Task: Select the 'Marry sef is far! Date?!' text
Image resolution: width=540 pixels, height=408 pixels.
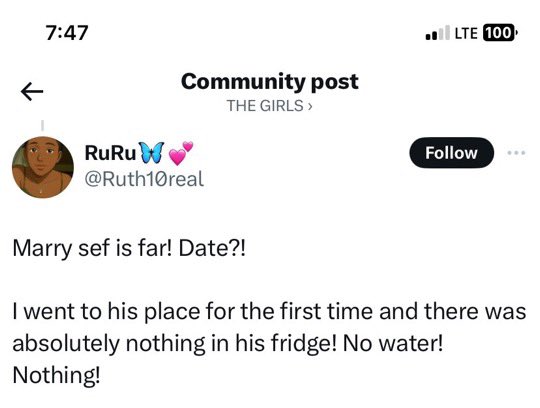Action: pos(129,248)
